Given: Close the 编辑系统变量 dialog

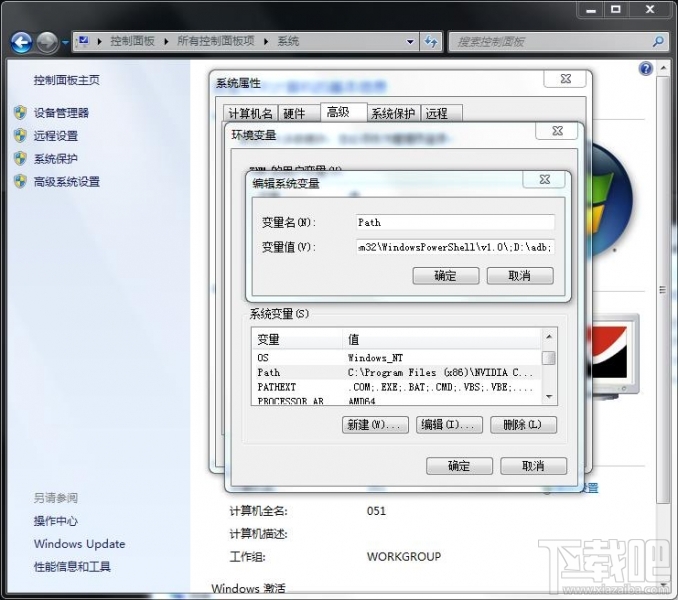Looking at the screenshot, I should pyautogui.click(x=544, y=179).
